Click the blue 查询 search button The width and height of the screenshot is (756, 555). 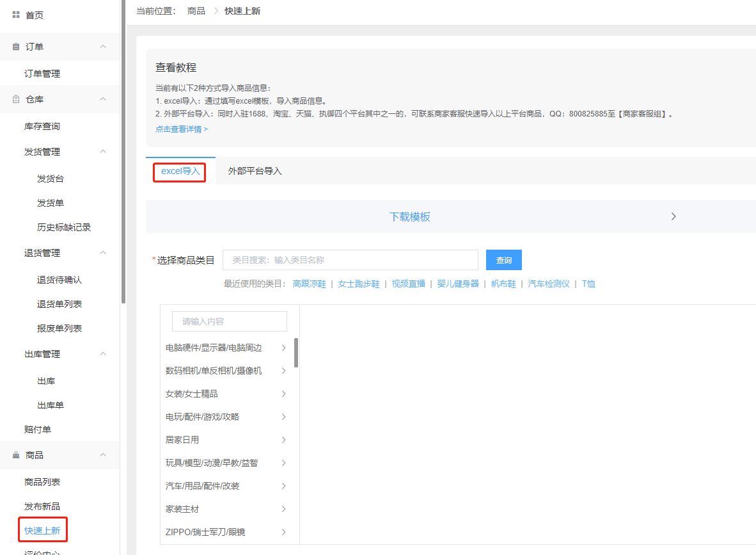click(503, 260)
